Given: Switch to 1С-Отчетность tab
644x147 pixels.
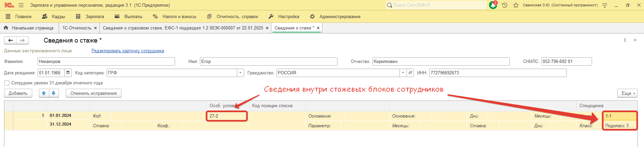Looking at the screenshot, I should tap(77, 28).
